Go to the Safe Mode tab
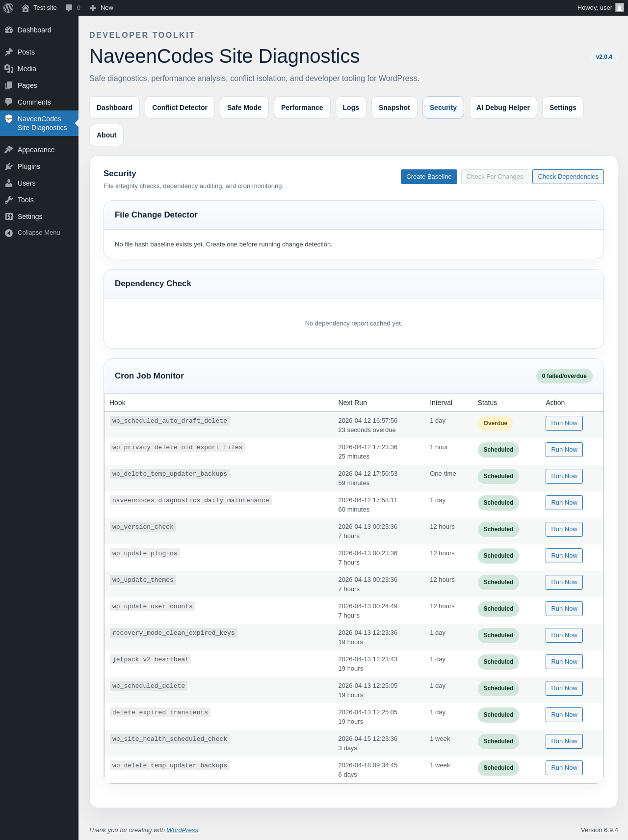 tap(244, 108)
